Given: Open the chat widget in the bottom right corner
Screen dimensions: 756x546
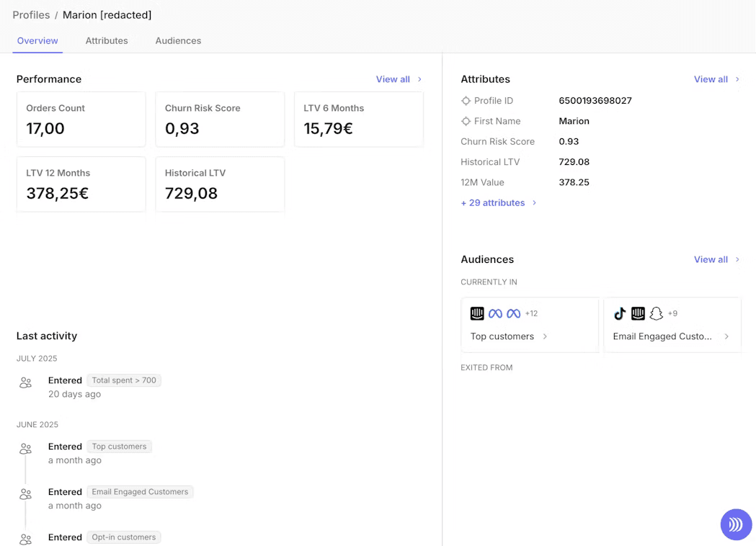Looking at the screenshot, I should (736, 524).
